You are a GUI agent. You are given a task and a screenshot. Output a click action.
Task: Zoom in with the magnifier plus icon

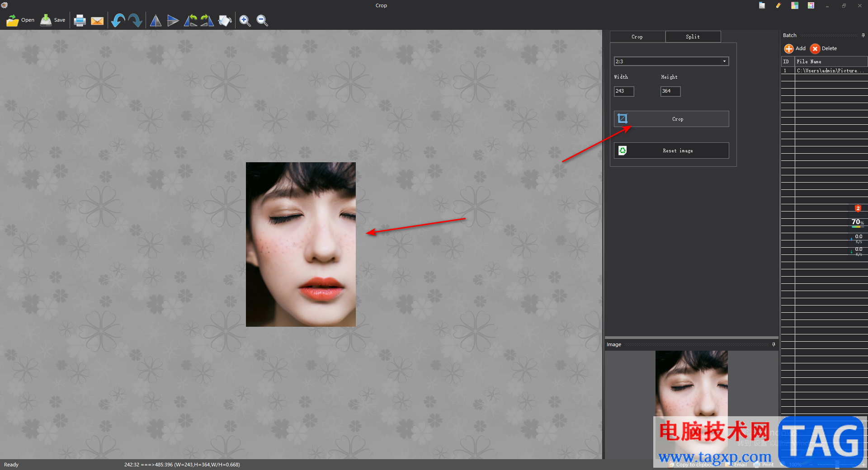coord(245,20)
